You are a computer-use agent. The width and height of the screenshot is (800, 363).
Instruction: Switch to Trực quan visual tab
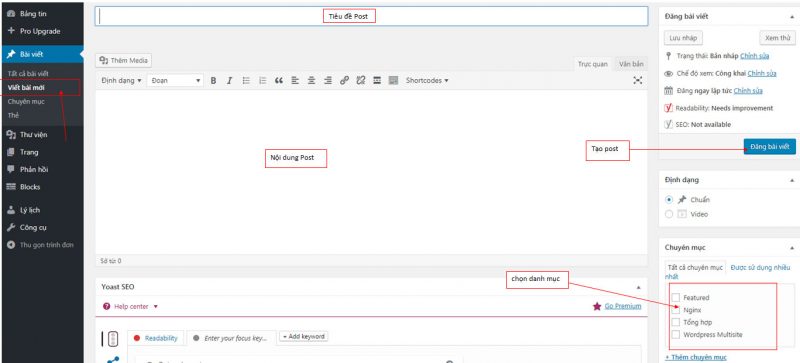[x=592, y=64]
